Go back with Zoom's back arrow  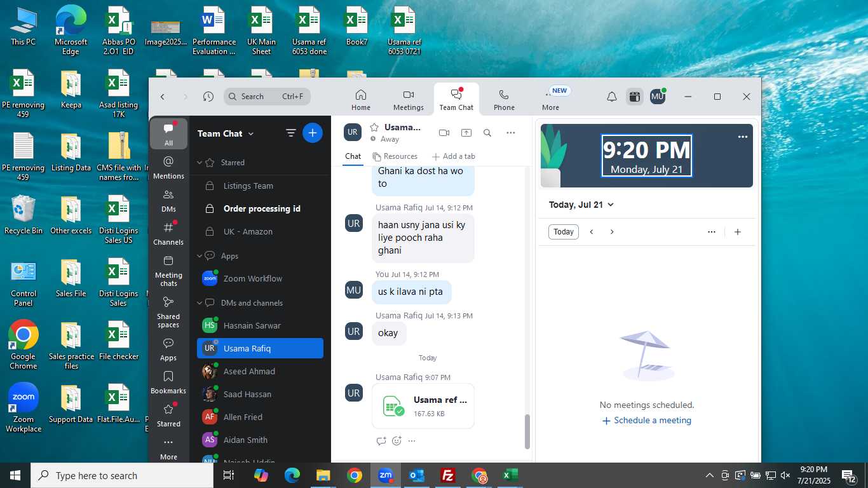[x=163, y=97]
